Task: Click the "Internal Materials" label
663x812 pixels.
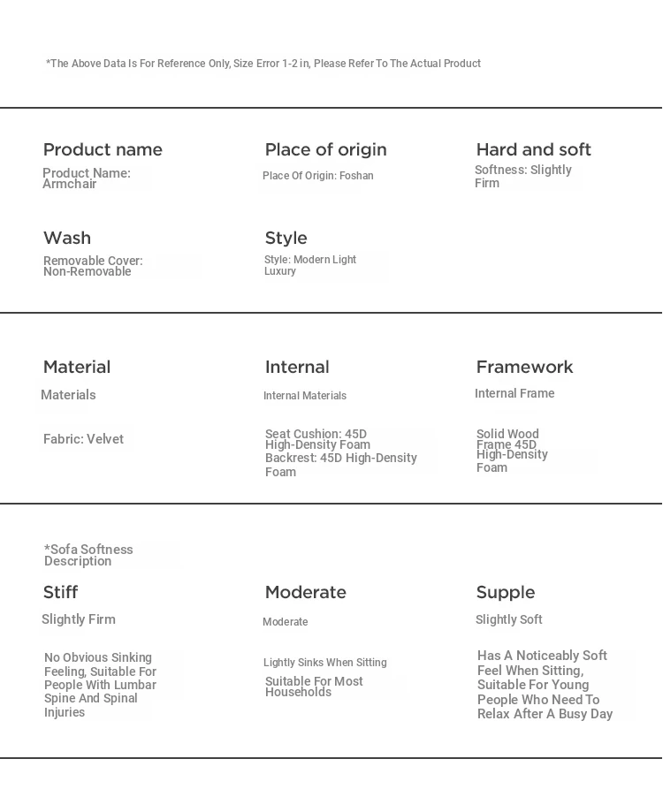Action: 305,396
